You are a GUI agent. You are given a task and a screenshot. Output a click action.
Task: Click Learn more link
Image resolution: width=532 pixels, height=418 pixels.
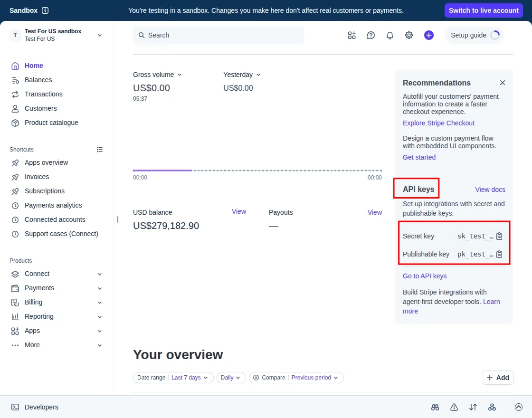491,302
